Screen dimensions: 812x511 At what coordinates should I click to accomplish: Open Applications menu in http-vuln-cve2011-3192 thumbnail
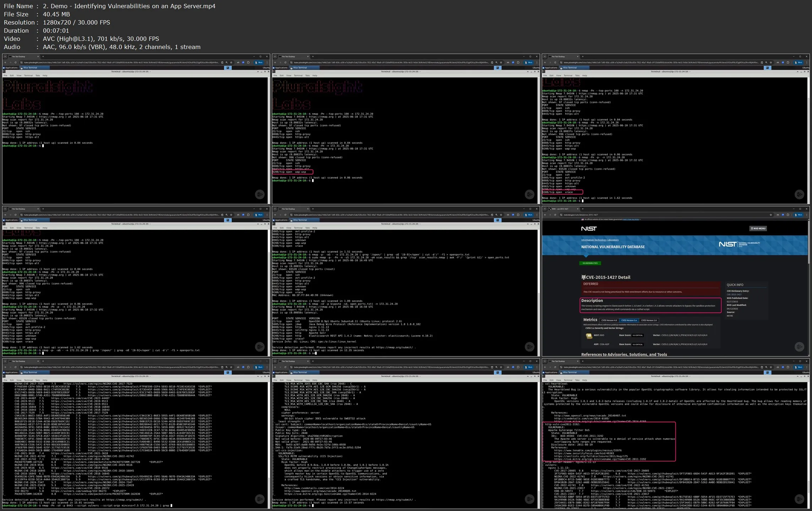click(550, 373)
